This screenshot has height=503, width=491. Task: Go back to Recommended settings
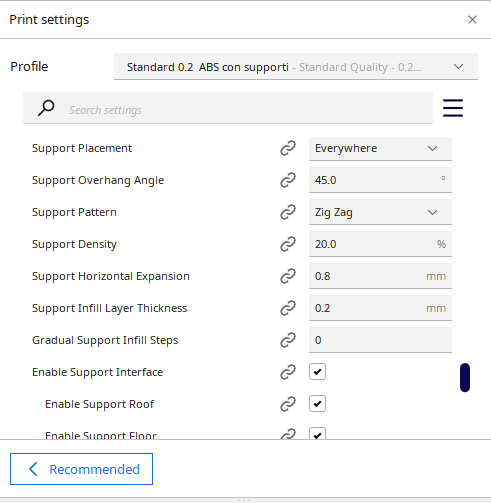pos(81,469)
